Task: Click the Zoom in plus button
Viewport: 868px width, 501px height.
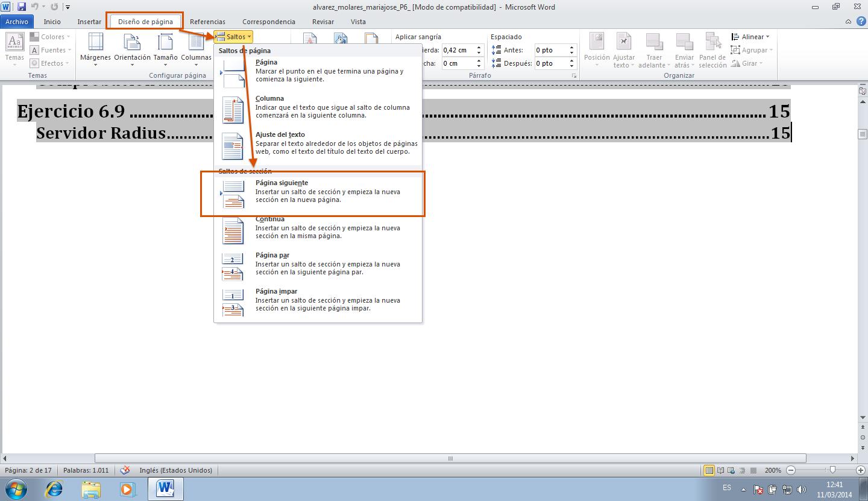Action: point(861,470)
